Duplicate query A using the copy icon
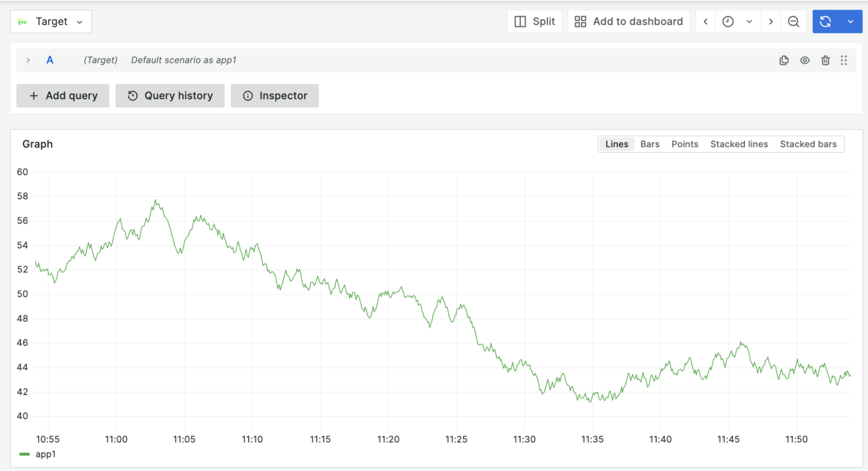This screenshot has width=868, height=471. tap(784, 60)
